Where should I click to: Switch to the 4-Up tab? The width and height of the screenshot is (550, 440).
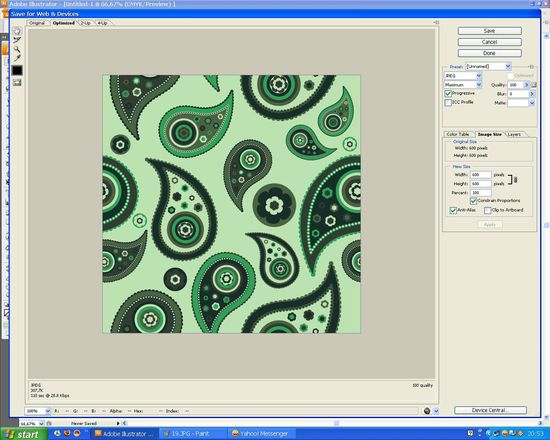pos(102,23)
